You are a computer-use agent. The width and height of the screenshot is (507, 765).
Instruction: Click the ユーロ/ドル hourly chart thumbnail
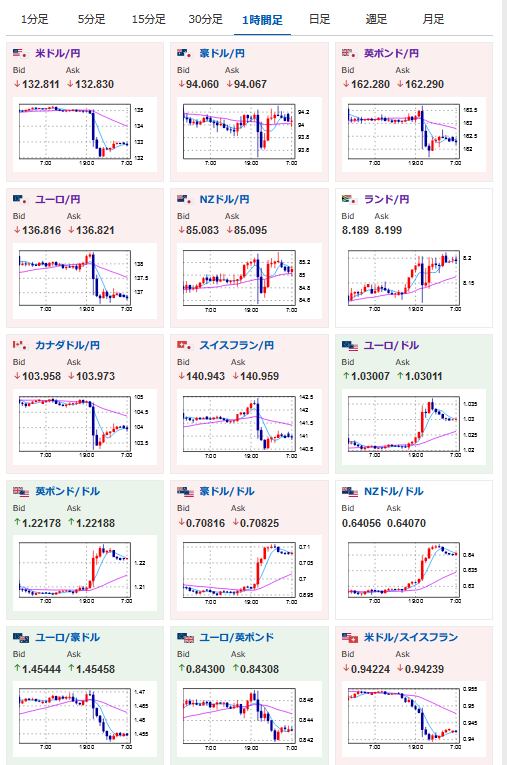tap(414, 427)
